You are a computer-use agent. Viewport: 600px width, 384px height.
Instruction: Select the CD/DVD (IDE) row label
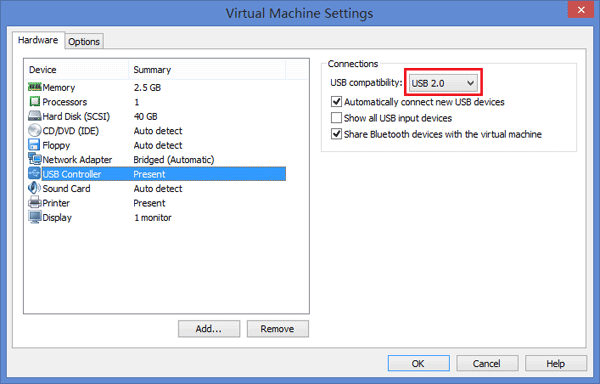click(70, 131)
